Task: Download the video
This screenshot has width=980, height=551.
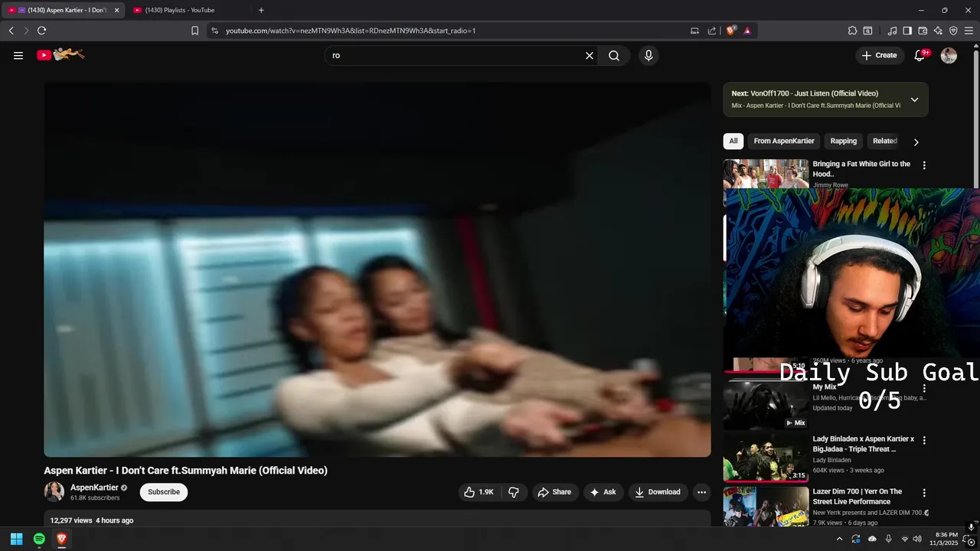Action: (x=658, y=492)
